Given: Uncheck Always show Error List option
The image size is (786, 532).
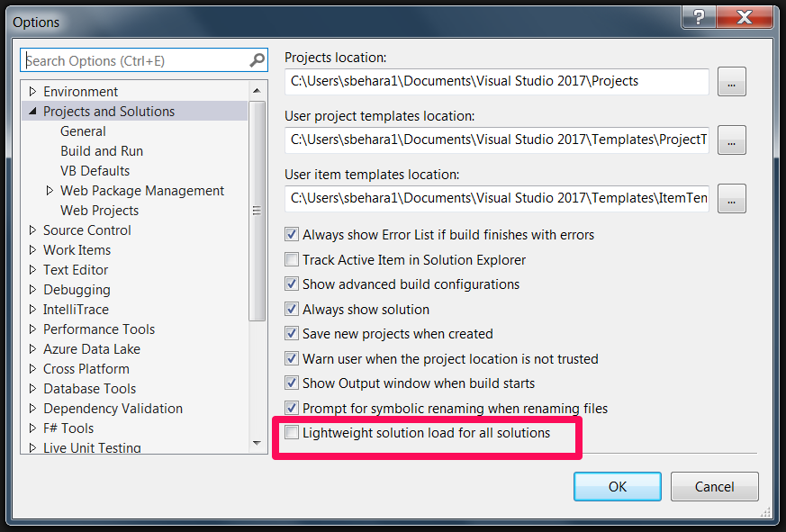Looking at the screenshot, I should [x=292, y=234].
